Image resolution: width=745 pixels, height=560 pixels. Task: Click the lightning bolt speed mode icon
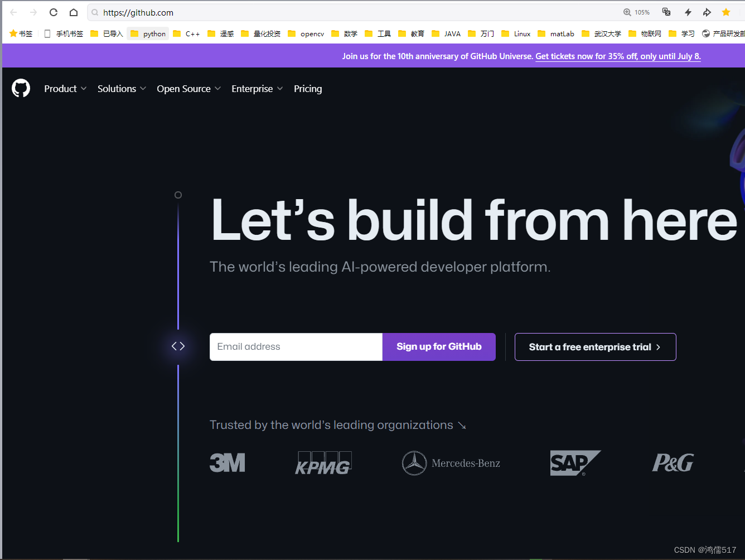(688, 12)
